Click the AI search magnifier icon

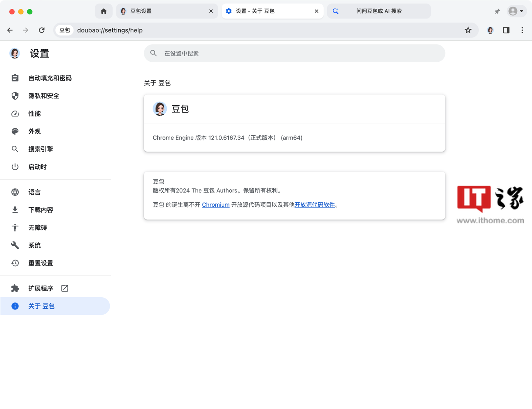[x=335, y=11]
